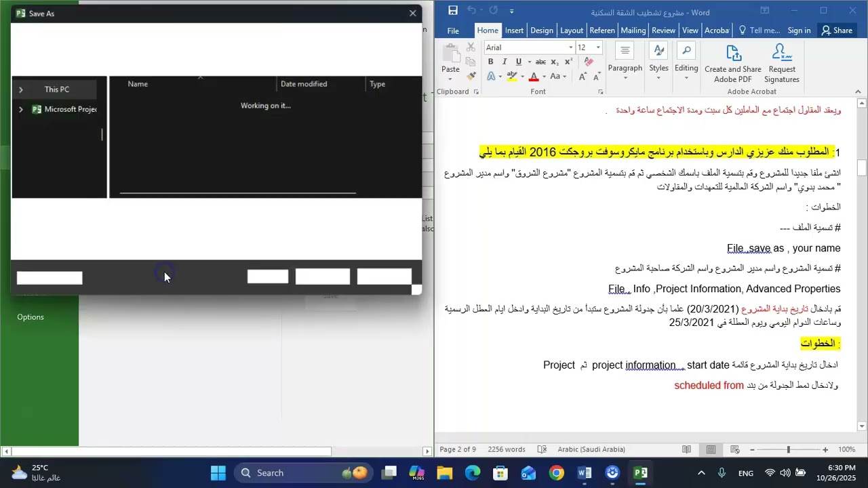The image size is (868, 488).
Task: Open the Change Case Aa menu
Action: pos(558,77)
